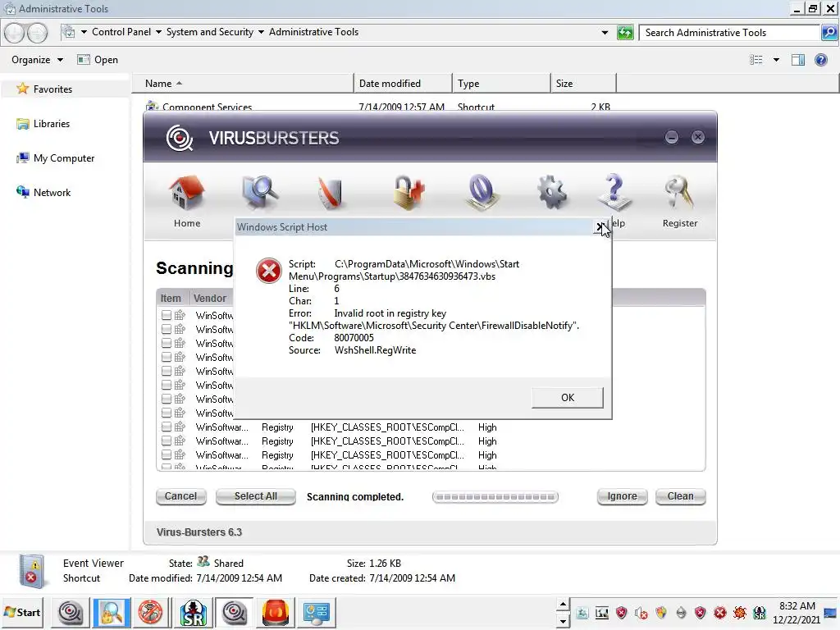Image resolution: width=840 pixels, height=630 pixels.
Task: Click the System and Security breadcrumb
Action: pos(210,32)
